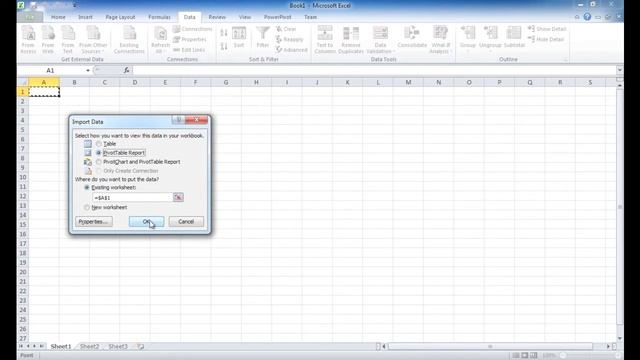This screenshot has width=640, height=360.
Task: Click OK in the Import Data dialog
Action: tap(147, 222)
